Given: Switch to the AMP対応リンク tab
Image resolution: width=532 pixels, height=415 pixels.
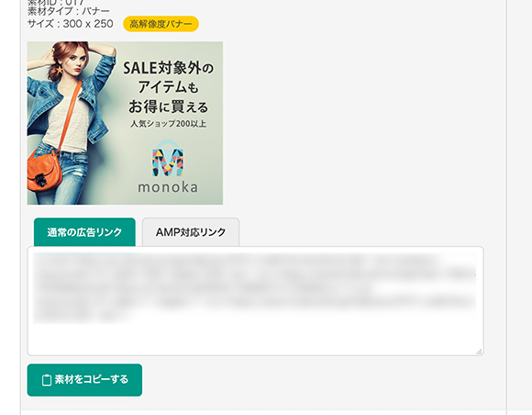Looking at the screenshot, I should [x=191, y=232].
